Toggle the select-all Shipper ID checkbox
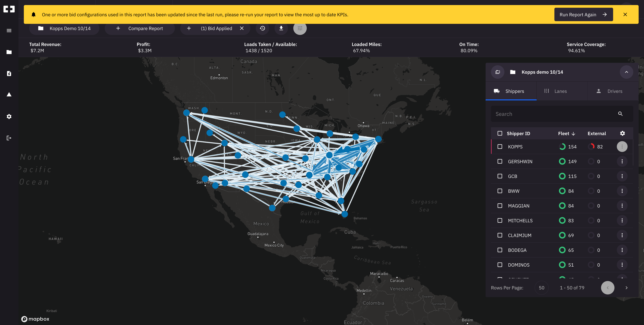 [x=500, y=133]
